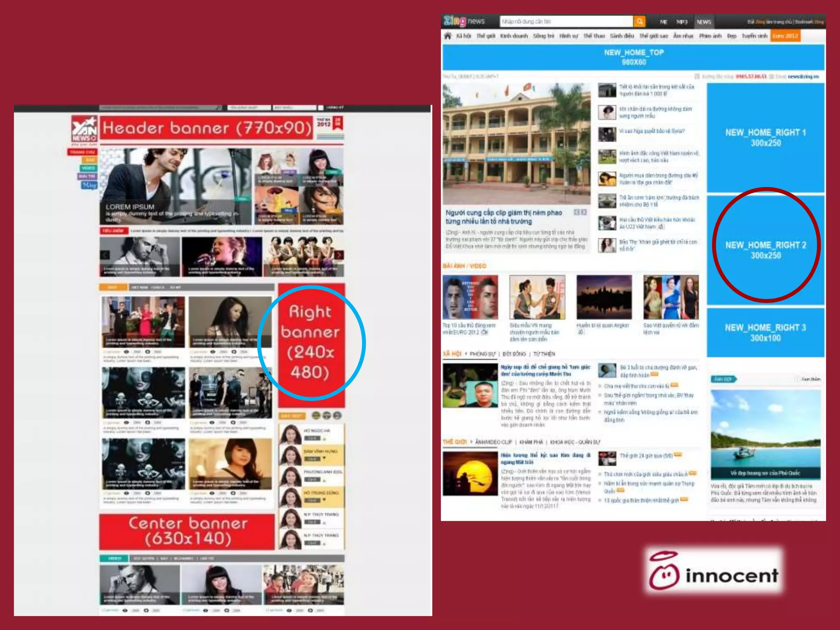Click the VIDEO side navigation label
Screen dimensions: 840x630
88,168
